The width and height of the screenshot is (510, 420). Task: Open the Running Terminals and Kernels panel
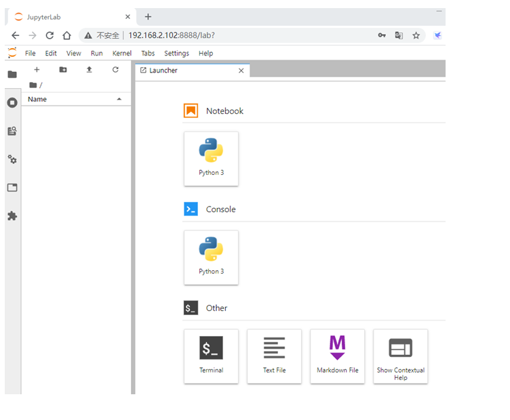(12, 103)
